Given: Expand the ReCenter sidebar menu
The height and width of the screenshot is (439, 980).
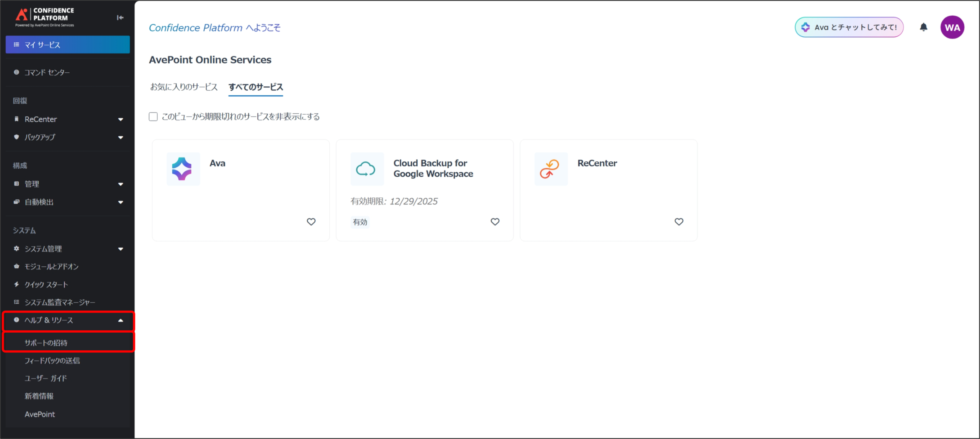Looking at the screenshot, I should [x=121, y=119].
